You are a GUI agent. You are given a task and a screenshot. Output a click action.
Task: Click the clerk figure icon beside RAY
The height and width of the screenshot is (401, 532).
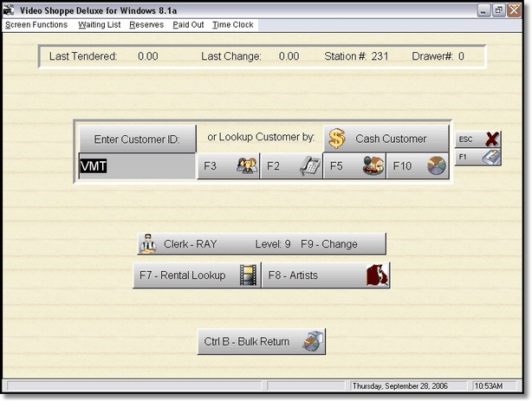pos(148,243)
